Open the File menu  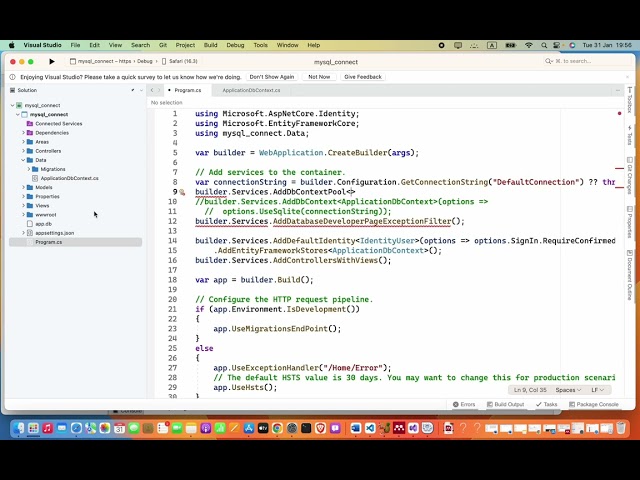click(75, 45)
